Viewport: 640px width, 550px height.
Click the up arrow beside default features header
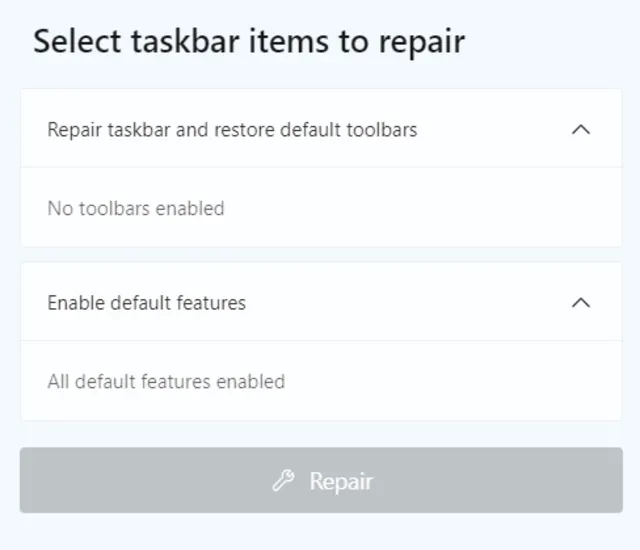(x=580, y=302)
